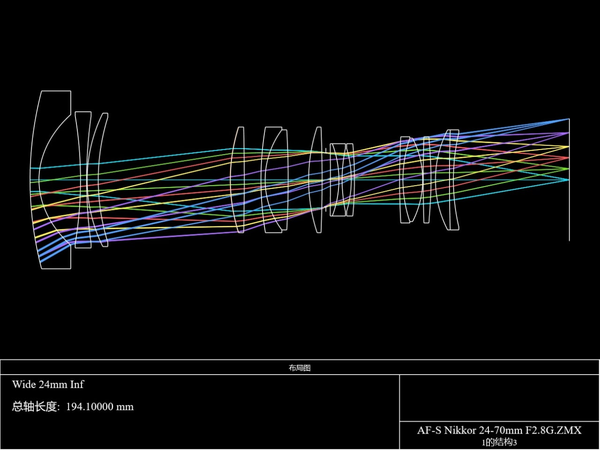Click the configuration 3 label under the filename

point(499,443)
